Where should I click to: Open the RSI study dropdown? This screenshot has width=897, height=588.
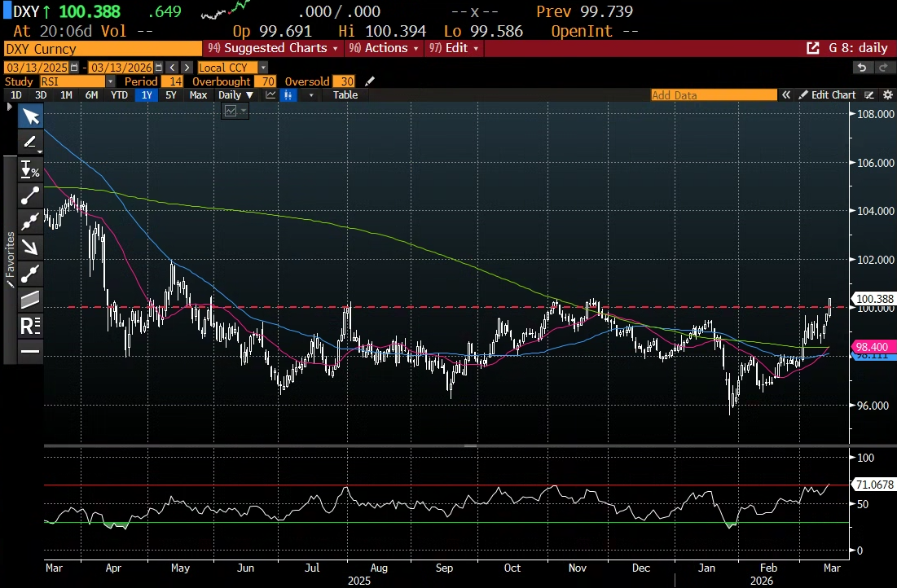click(x=111, y=81)
